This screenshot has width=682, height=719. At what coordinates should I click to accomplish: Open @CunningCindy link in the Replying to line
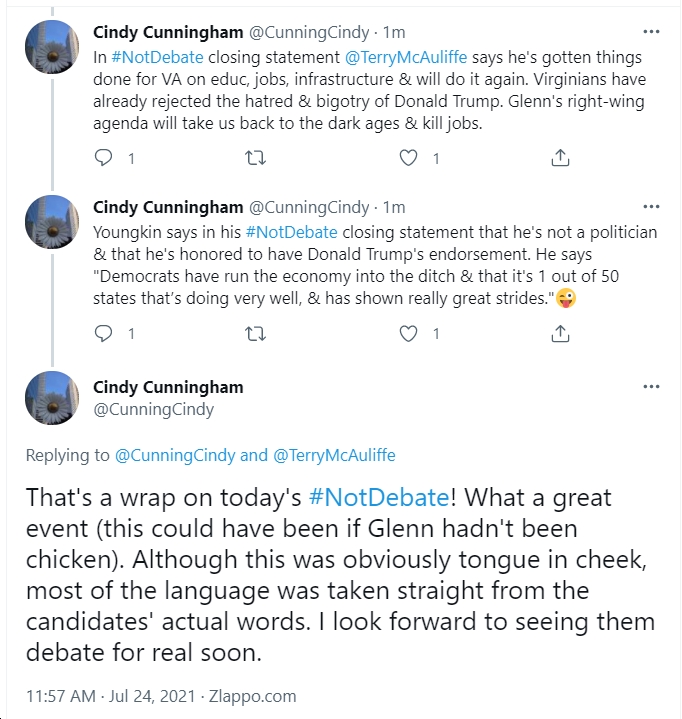[x=175, y=455]
